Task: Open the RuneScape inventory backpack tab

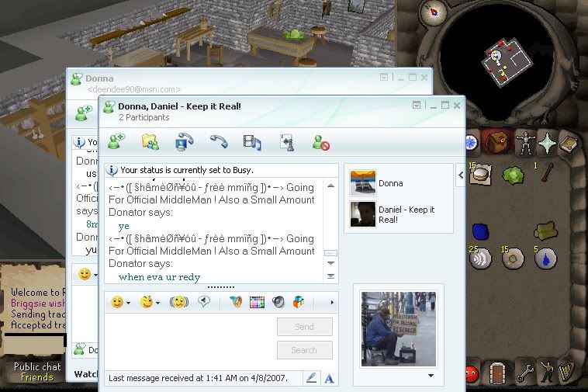Action: 497,142
